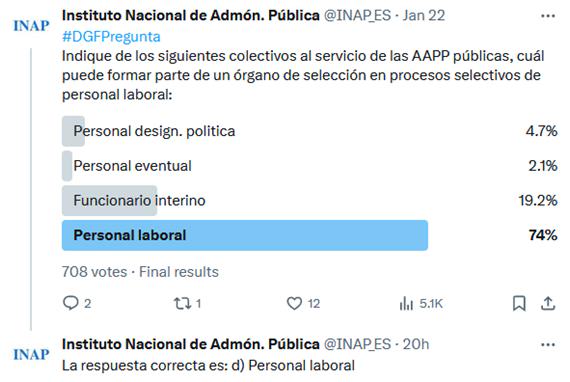
Task: Open the more options menu on the 20h reply
Action: (548, 345)
